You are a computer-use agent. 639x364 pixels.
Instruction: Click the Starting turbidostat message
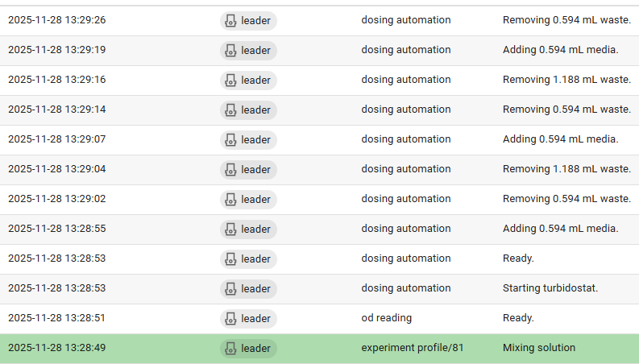click(550, 288)
